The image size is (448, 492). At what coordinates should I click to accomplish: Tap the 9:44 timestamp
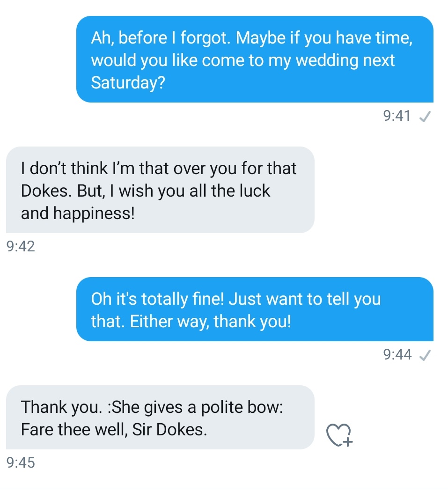tap(397, 354)
